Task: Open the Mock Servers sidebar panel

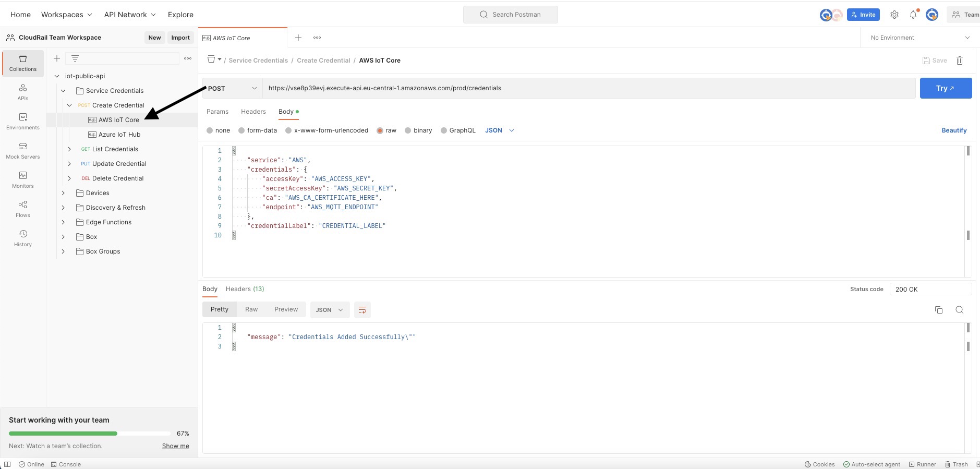Action: click(23, 151)
